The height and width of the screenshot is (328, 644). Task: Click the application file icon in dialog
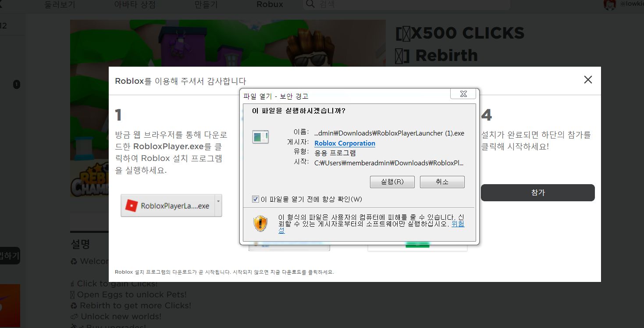(260, 137)
